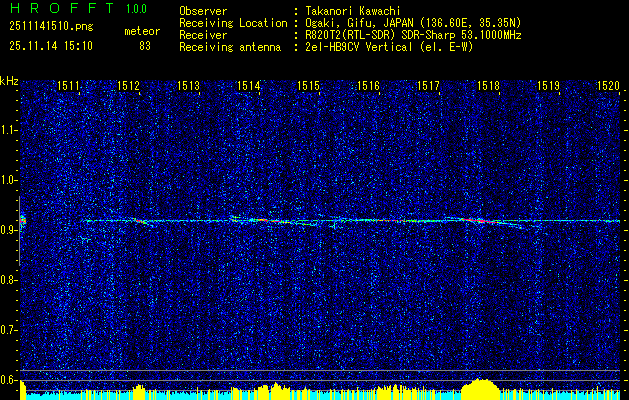This screenshot has height=400, width=629.
Task: Click the large yellow power bump near 1518
Action: pyautogui.click(x=481, y=388)
